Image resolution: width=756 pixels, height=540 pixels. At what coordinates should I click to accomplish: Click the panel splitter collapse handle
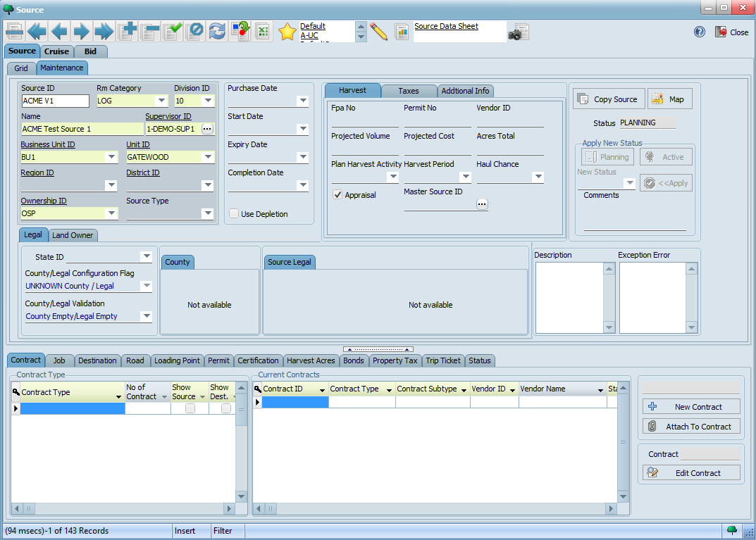tap(378, 349)
